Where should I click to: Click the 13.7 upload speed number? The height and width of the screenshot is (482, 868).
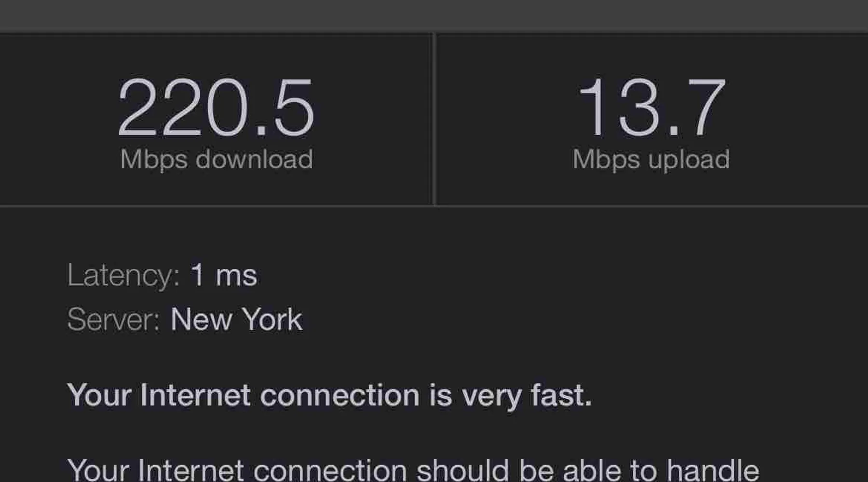651,107
